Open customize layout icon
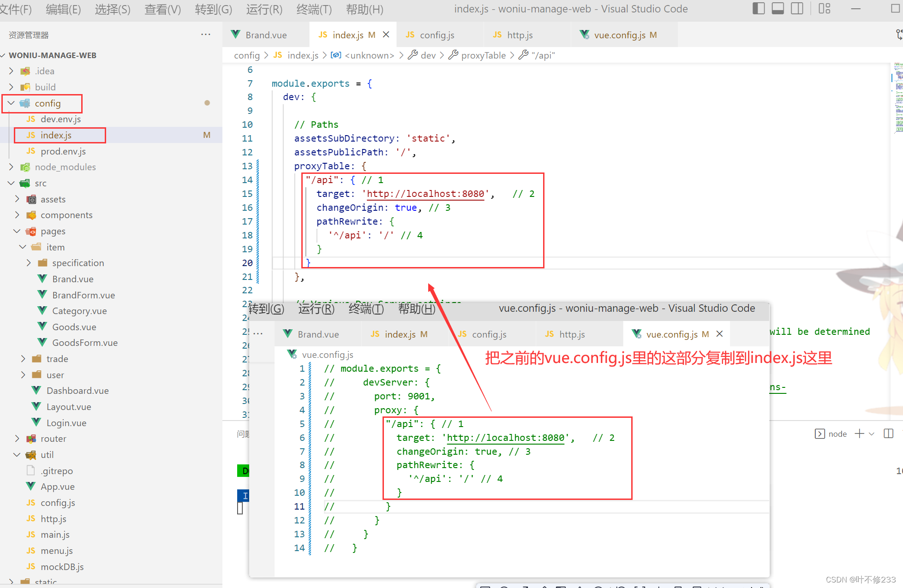The width and height of the screenshot is (903, 588). coord(825,9)
